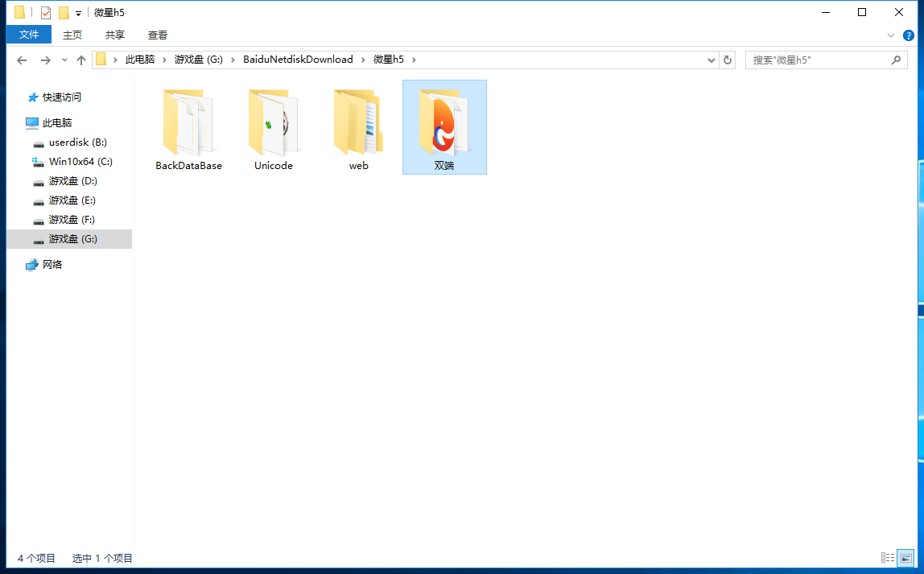Open the BackDataBase folder
Viewport: 924px width, 574px height.
[x=188, y=123]
